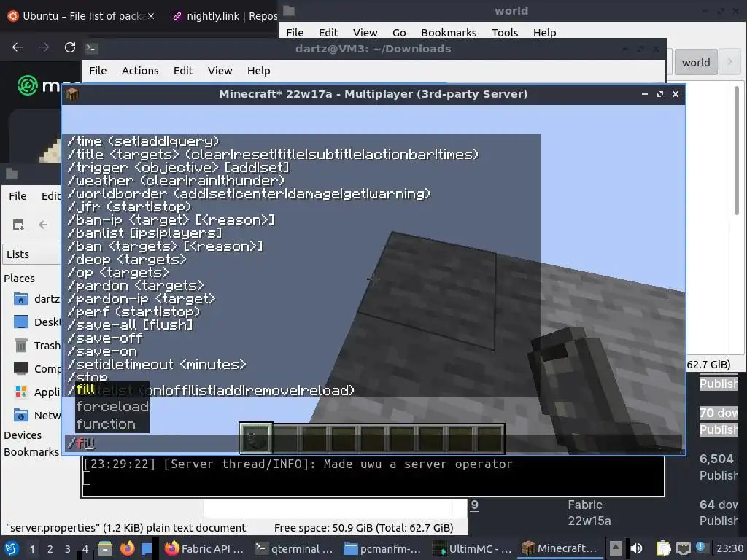Image resolution: width=747 pixels, height=560 pixels.
Task: Click the 23:30 clock on taskbar
Action: [729, 548]
